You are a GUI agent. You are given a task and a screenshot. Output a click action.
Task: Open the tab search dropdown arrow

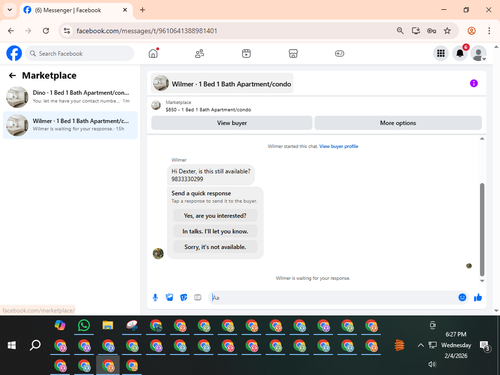[10, 10]
